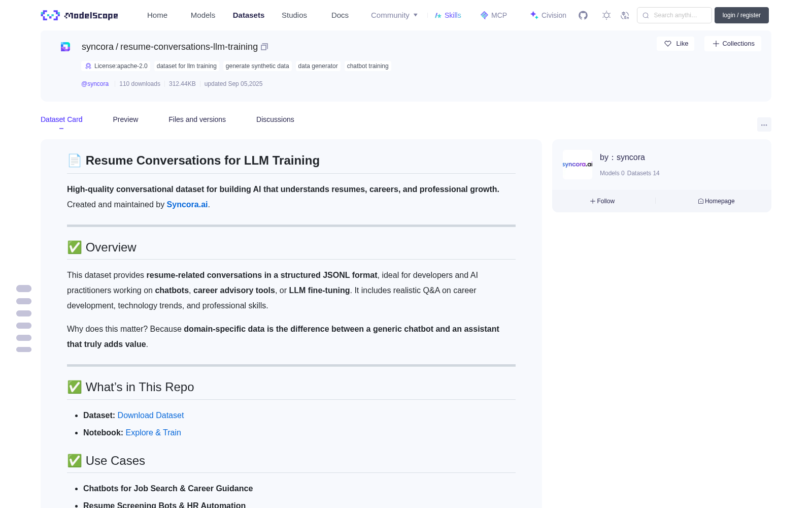The image size is (812, 508).
Task: Open the three-dot more options button
Action: pyautogui.click(x=764, y=124)
